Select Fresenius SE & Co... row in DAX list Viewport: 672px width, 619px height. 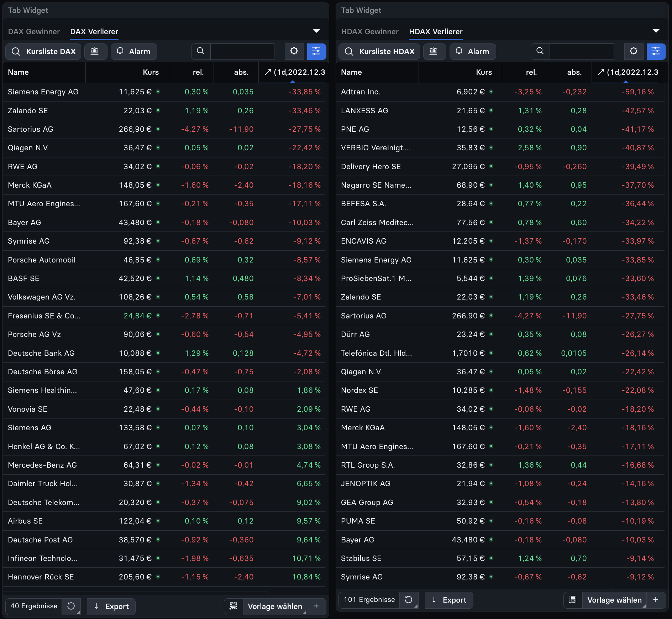click(x=164, y=316)
